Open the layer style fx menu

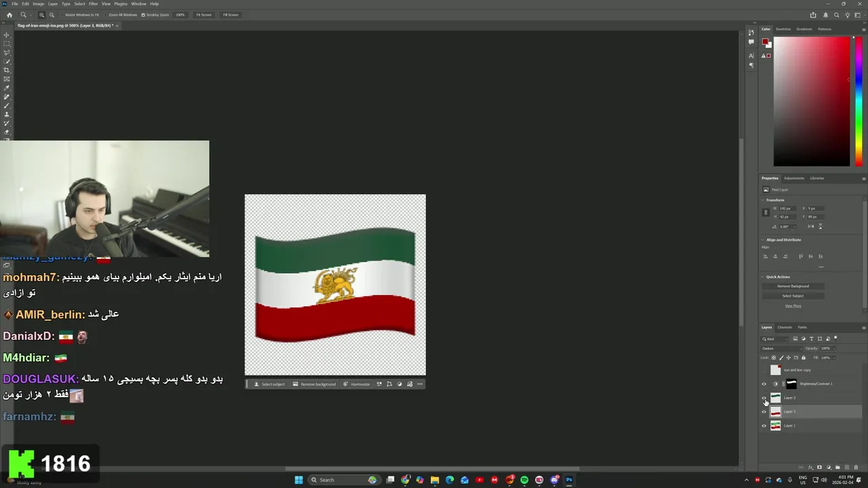click(810, 467)
